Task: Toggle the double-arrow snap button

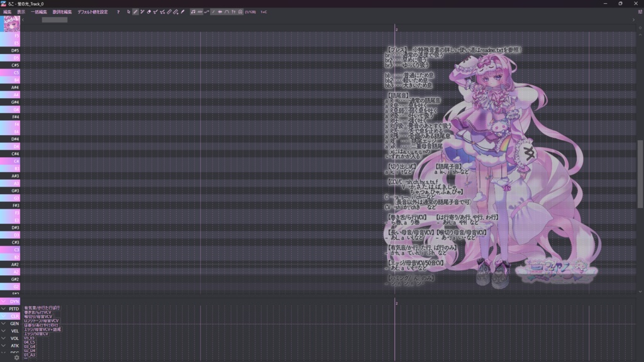Action: tap(220, 12)
